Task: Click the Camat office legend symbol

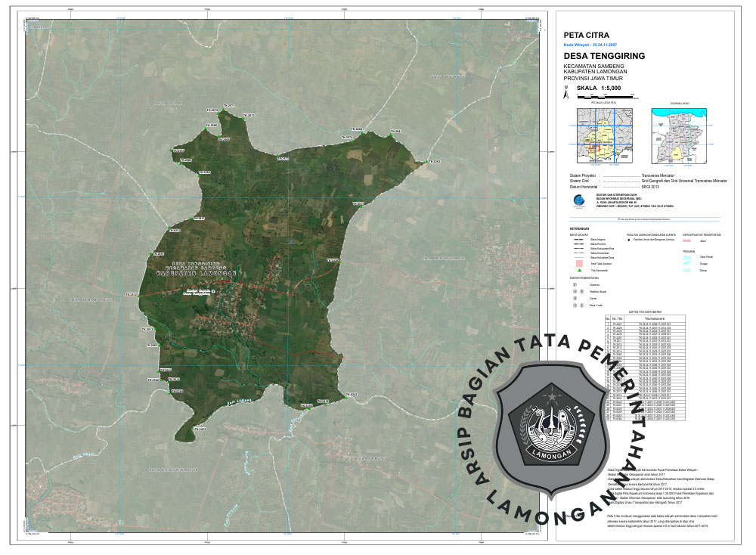Action: point(574,298)
